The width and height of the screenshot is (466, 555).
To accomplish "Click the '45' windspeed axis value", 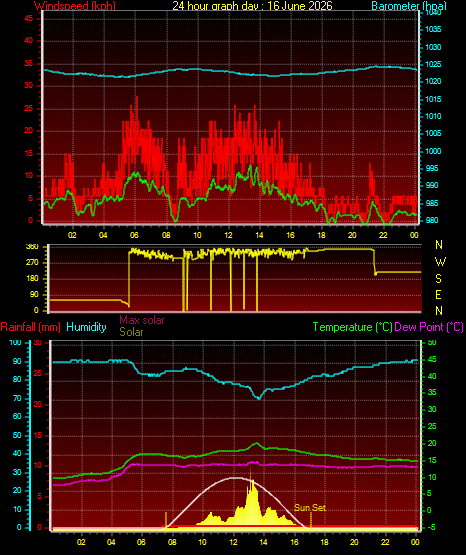I will (x=29, y=18).
